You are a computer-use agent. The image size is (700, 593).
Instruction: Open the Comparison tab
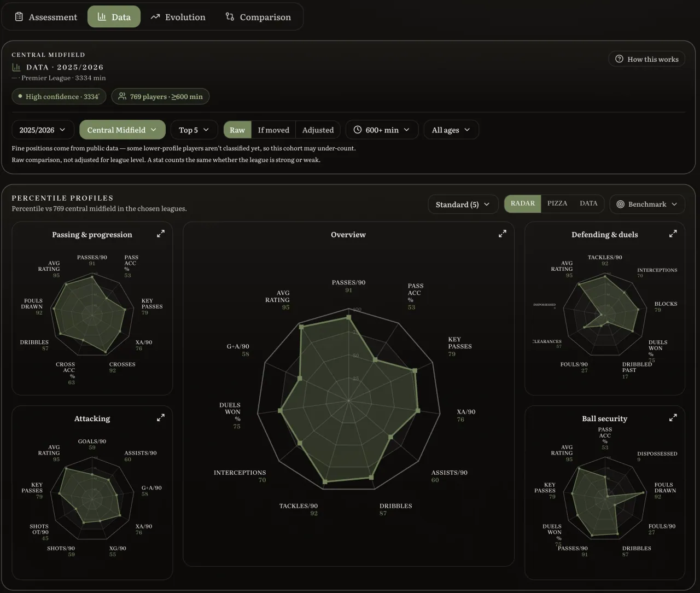[258, 17]
